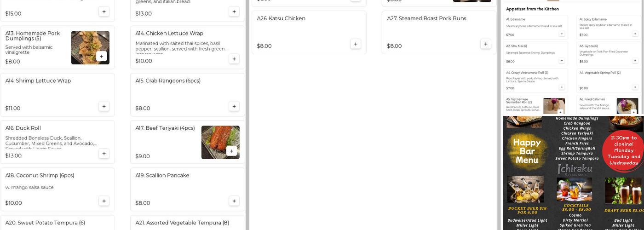Screen dimensions: 644x230
Task: Add Beef Teriyaki (4pcs) to order
Action: (x=231, y=151)
